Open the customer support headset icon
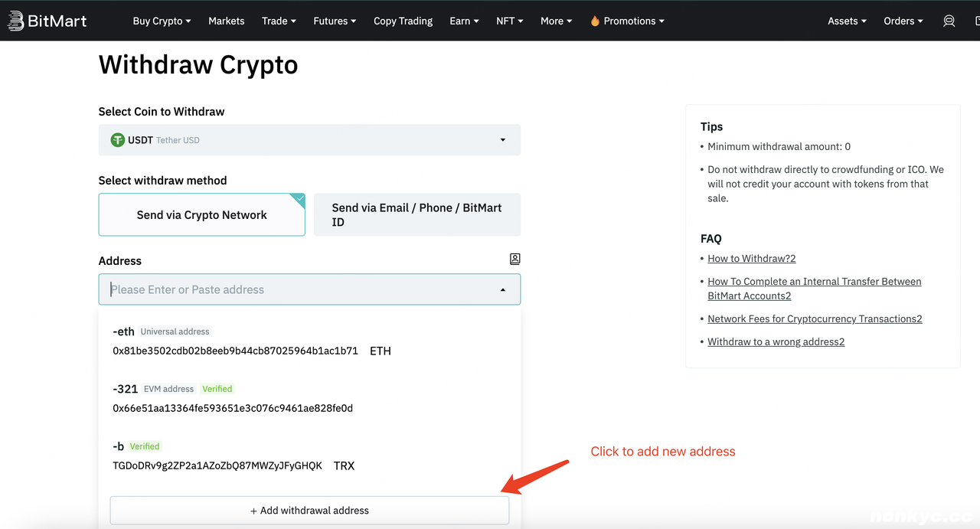The height and width of the screenshot is (529, 980). click(x=949, y=21)
